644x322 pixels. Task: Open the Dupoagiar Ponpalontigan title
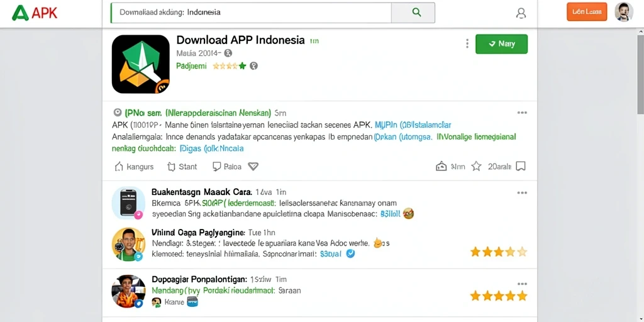tap(199, 279)
